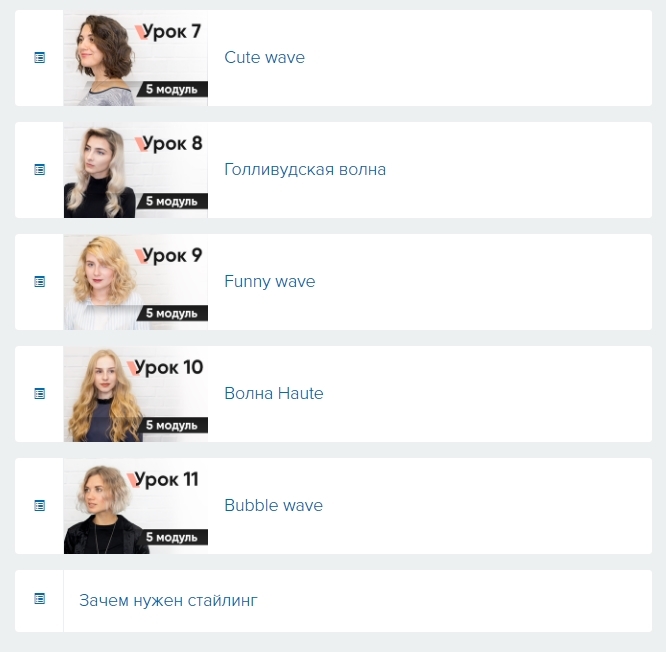Select the Урок 7 thumbnail image

coord(136,58)
